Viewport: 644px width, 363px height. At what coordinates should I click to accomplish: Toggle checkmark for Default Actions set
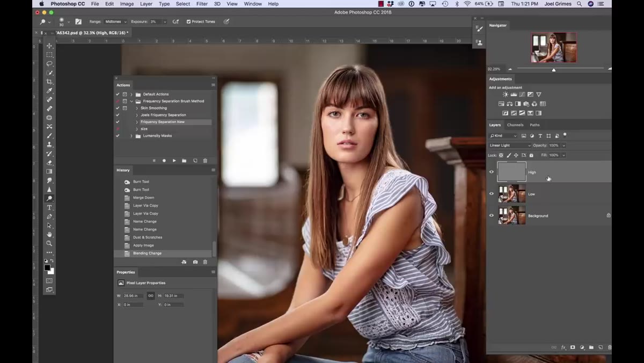coord(118,94)
